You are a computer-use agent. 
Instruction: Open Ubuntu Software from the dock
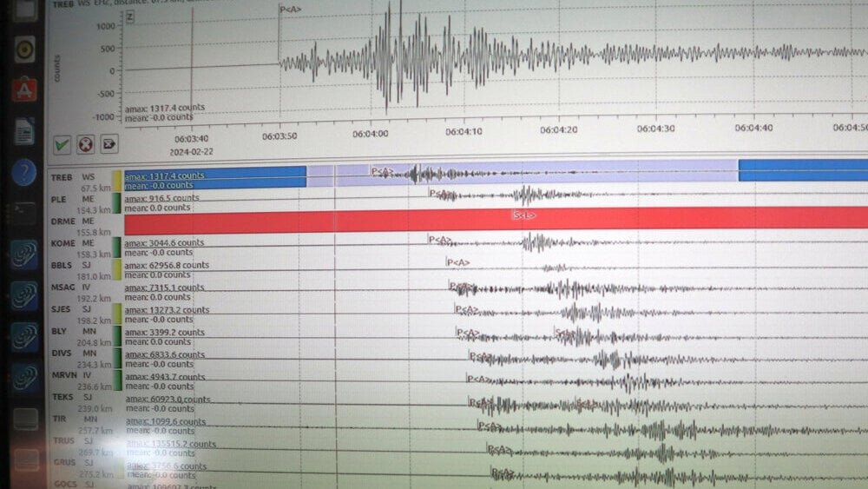point(25,89)
